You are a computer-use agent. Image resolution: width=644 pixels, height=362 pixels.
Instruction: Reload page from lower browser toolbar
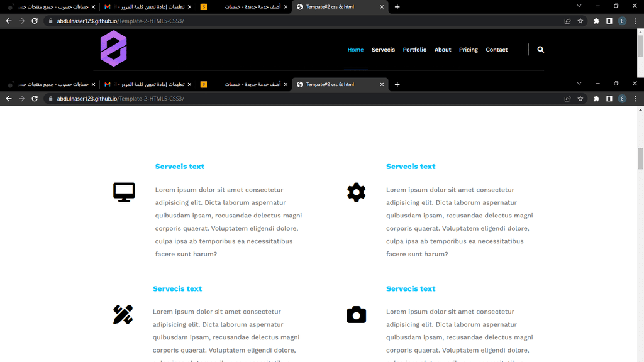(35, 99)
